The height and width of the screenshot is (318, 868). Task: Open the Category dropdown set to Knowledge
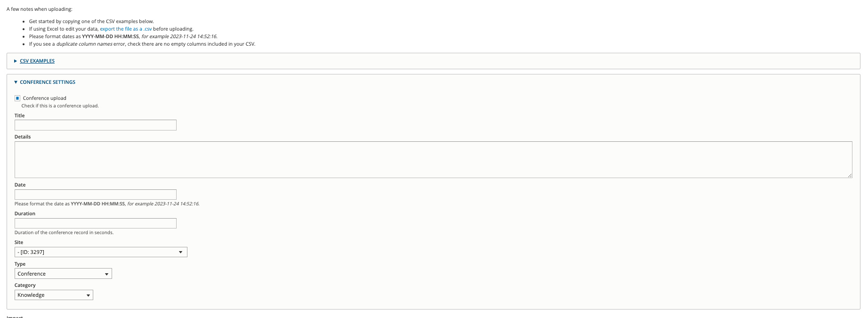click(x=54, y=295)
